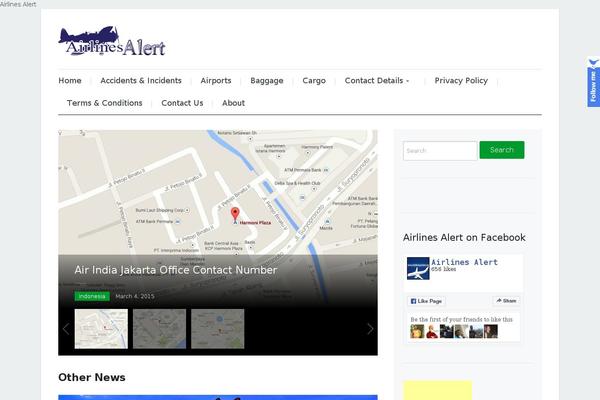Click the Facebook Share button
This screenshot has height=400, width=600.
tap(506, 301)
